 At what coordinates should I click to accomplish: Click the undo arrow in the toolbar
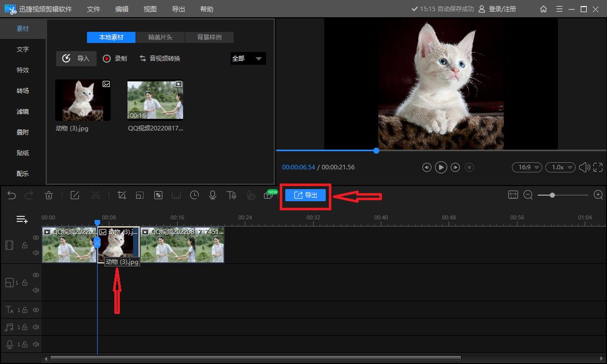12,195
